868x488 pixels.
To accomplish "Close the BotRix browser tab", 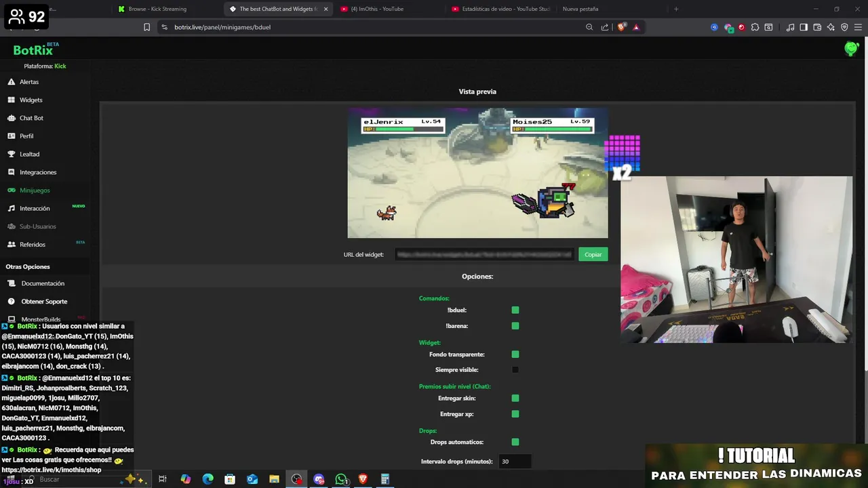I will point(325,9).
